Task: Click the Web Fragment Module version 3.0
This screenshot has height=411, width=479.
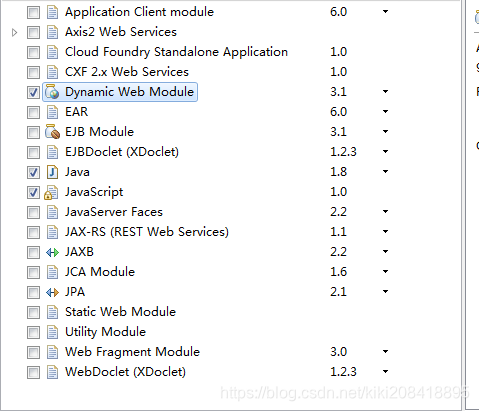Action: [x=338, y=352]
